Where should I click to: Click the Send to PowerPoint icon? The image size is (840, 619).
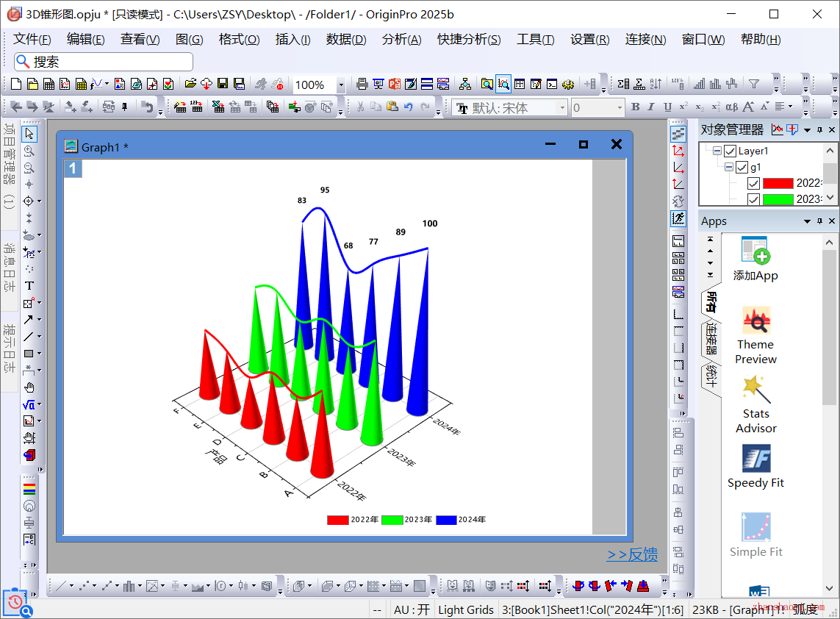coord(395,85)
